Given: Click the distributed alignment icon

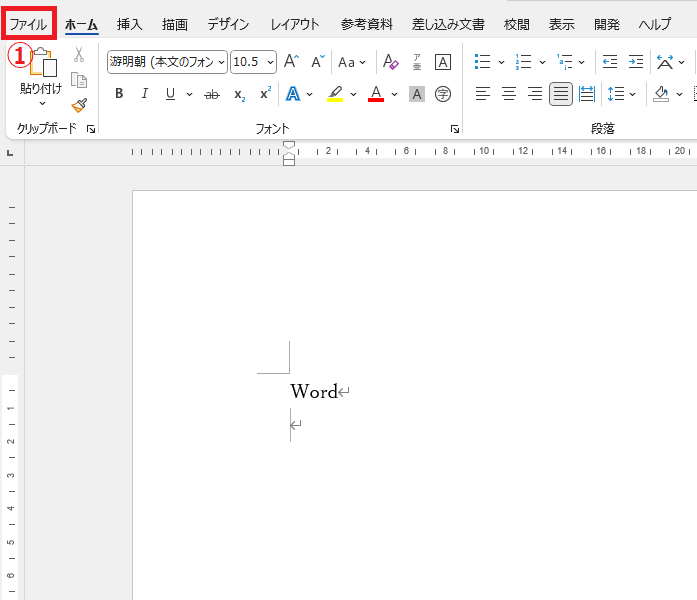Looking at the screenshot, I should pos(587,94).
